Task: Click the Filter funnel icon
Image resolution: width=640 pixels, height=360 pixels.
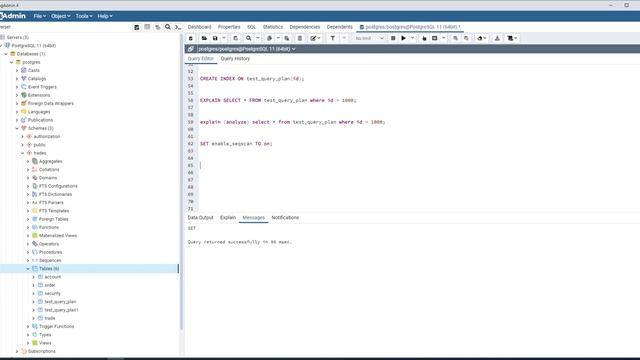Action: (x=333, y=38)
